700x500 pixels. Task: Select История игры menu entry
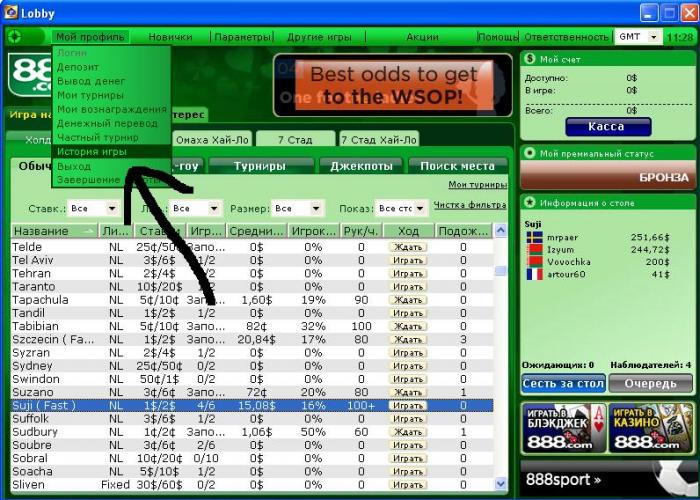(112, 152)
